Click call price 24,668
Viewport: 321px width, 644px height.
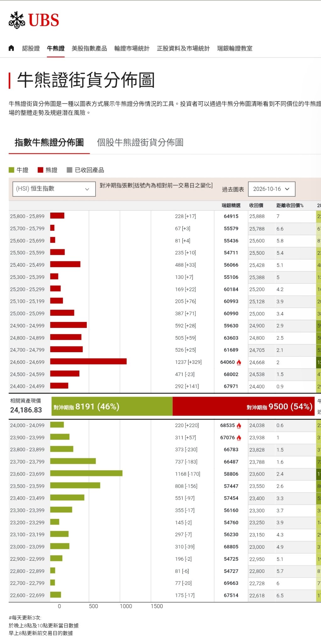257,363
